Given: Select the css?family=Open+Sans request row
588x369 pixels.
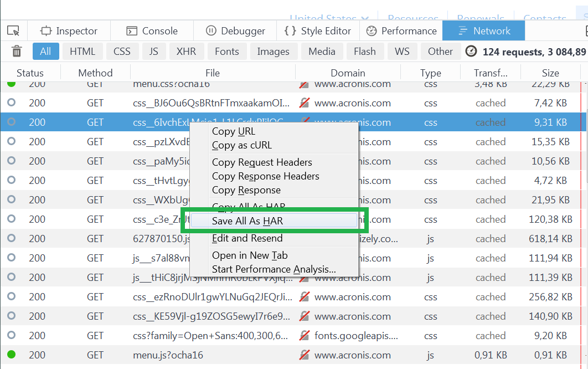Looking at the screenshot, I should 210,336.
